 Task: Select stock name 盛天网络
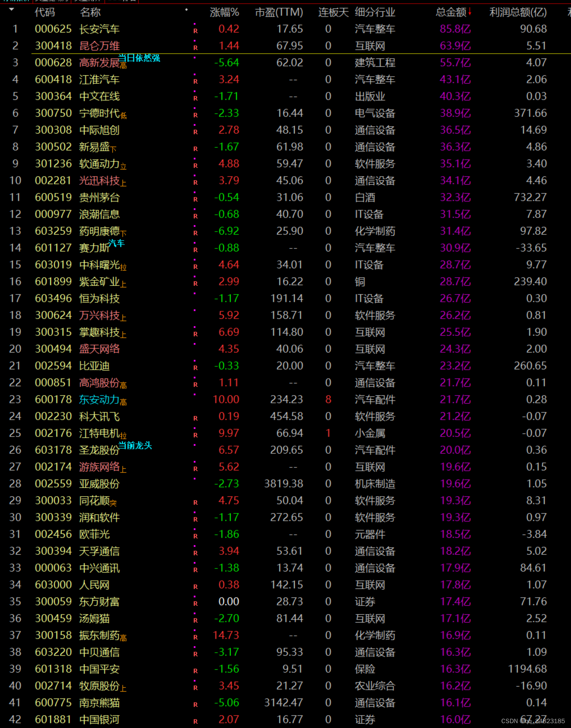pos(99,349)
